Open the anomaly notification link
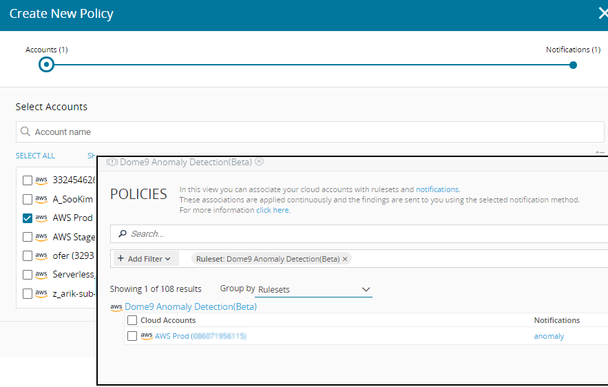 pyautogui.click(x=549, y=336)
